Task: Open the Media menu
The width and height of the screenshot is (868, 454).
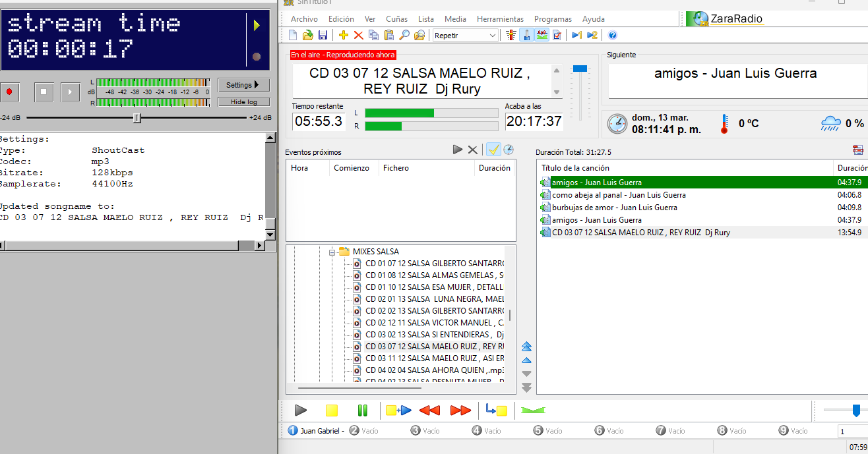Action: [455, 19]
